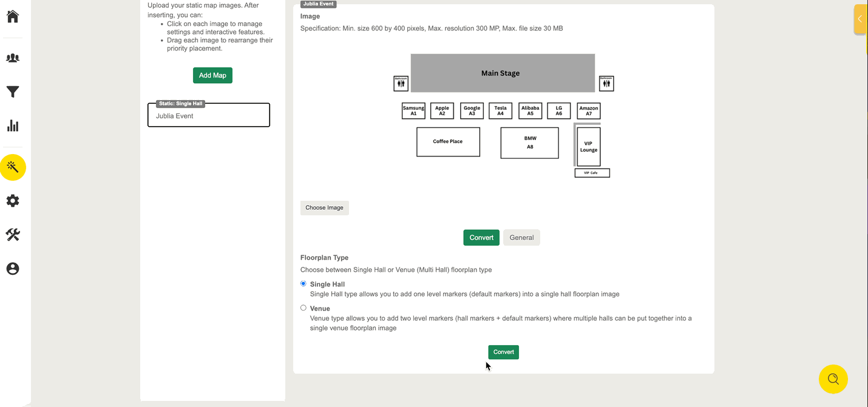Click 'BMW A8' booth on the floorplan
This screenshot has height=407, width=868.
click(x=529, y=143)
